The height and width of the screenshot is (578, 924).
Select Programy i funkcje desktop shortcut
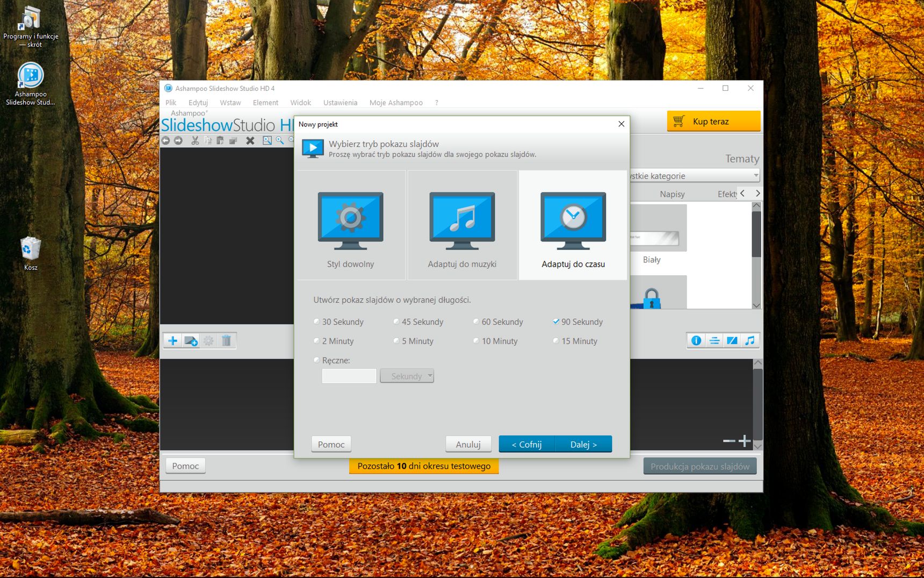[31, 26]
